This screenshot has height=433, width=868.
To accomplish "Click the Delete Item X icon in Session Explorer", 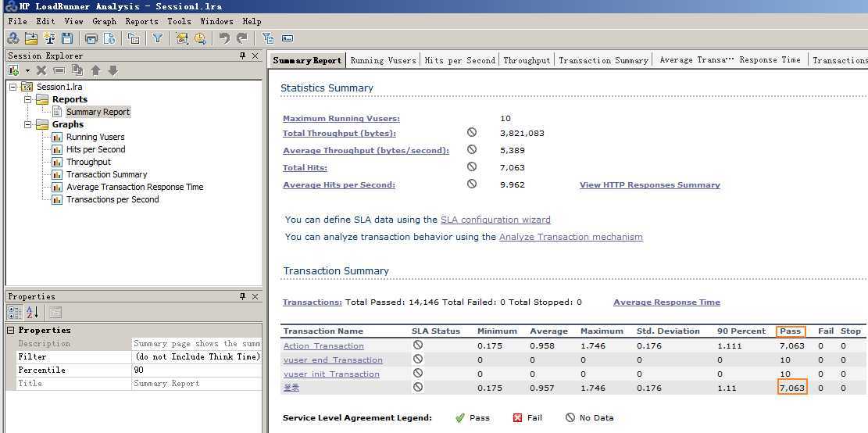I will pyautogui.click(x=41, y=70).
